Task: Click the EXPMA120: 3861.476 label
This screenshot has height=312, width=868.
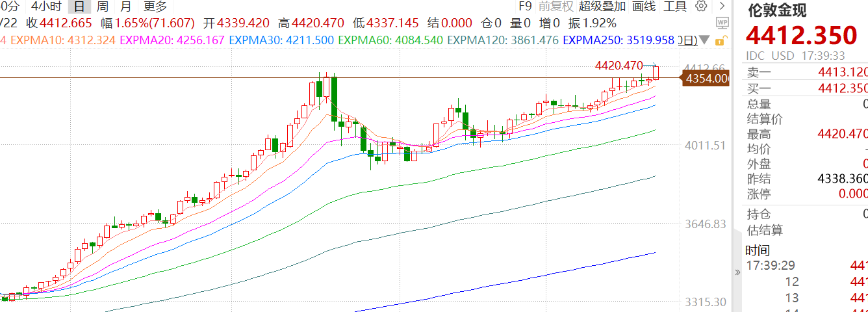Action: click(x=503, y=40)
